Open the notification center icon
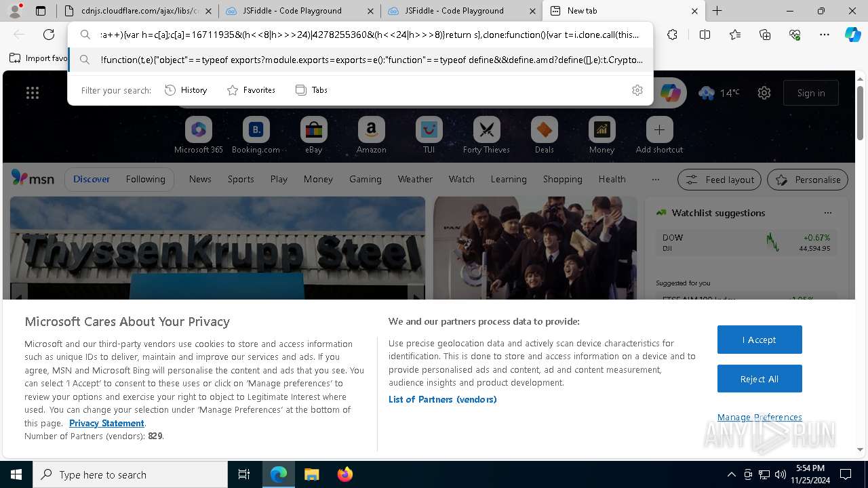Image resolution: width=868 pixels, height=488 pixels. (846, 474)
